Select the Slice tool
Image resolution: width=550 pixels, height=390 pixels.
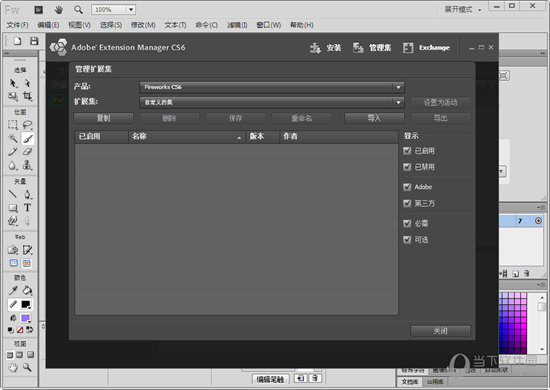(x=27, y=250)
